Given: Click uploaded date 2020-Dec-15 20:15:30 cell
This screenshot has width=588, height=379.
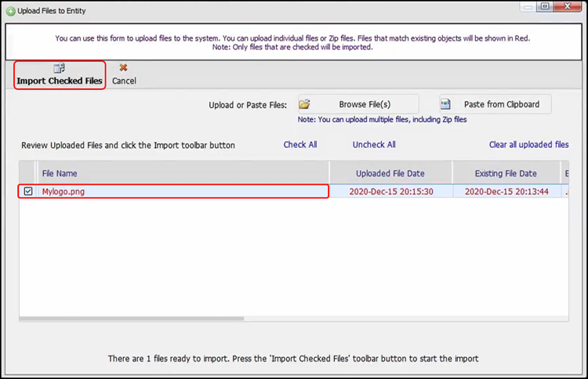Looking at the screenshot, I should (x=390, y=191).
